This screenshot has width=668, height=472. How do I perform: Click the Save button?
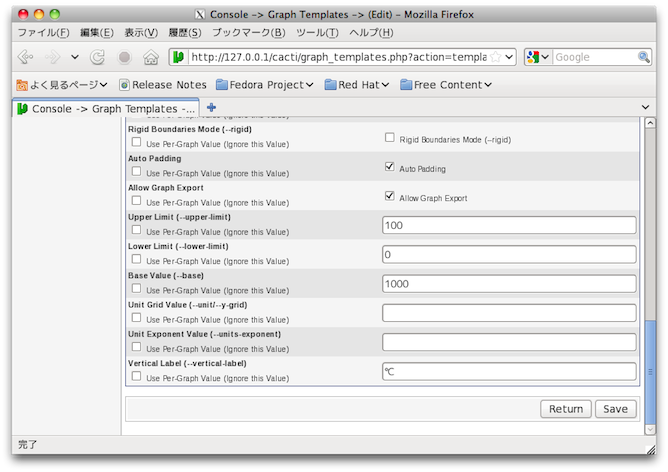(x=615, y=409)
